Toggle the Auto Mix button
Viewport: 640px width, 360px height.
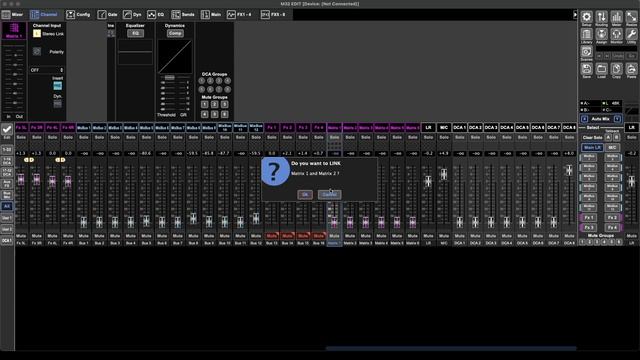coord(600,119)
